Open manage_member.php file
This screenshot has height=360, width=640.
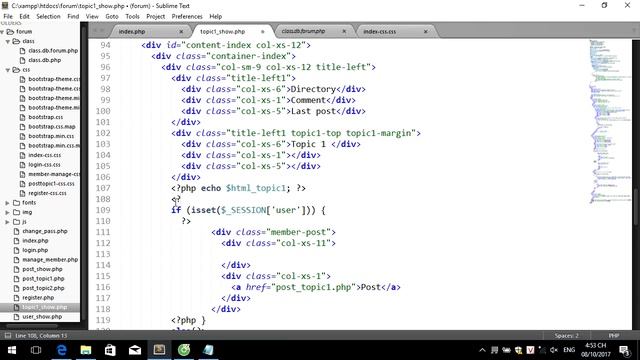[50, 260]
